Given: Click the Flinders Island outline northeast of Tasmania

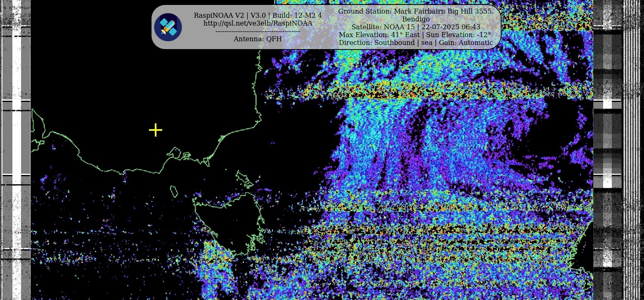Looking at the screenshot, I should [x=244, y=178].
